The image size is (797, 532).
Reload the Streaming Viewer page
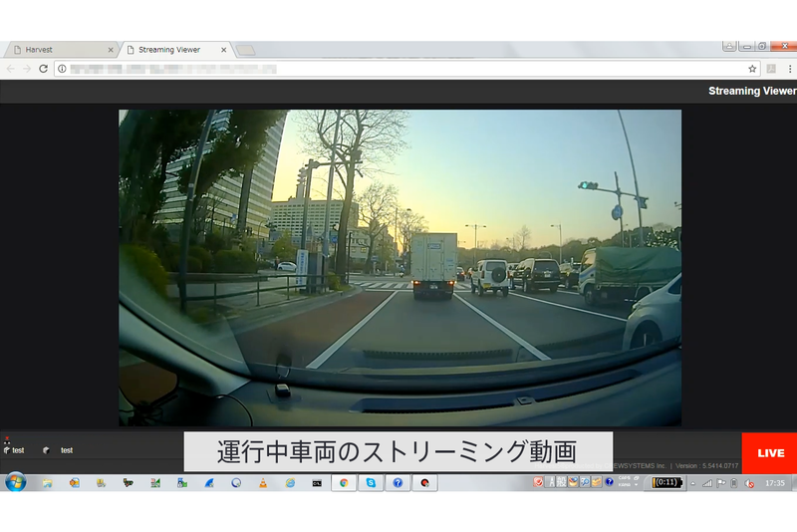[x=43, y=69]
